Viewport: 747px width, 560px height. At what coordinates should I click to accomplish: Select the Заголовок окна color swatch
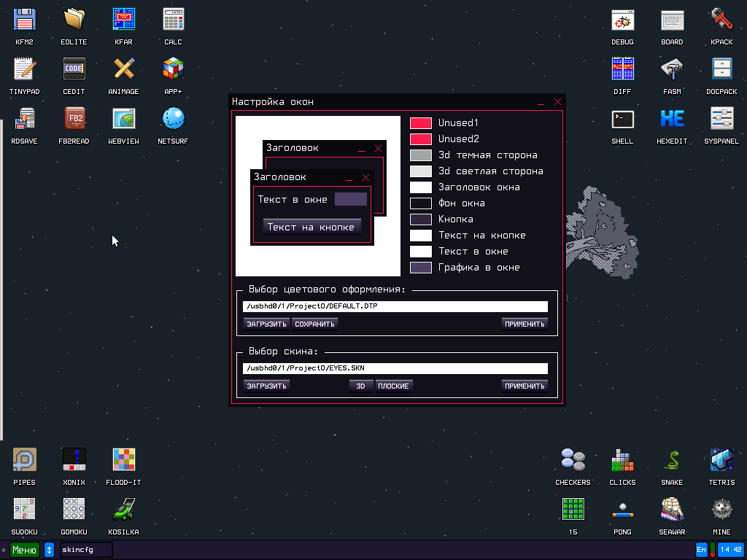click(x=422, y=187)
